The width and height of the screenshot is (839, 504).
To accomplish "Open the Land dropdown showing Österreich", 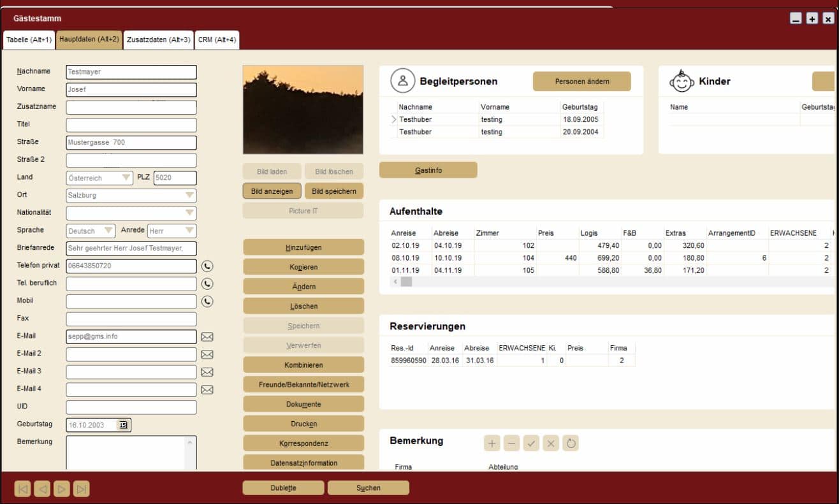I will pos(126,178).
